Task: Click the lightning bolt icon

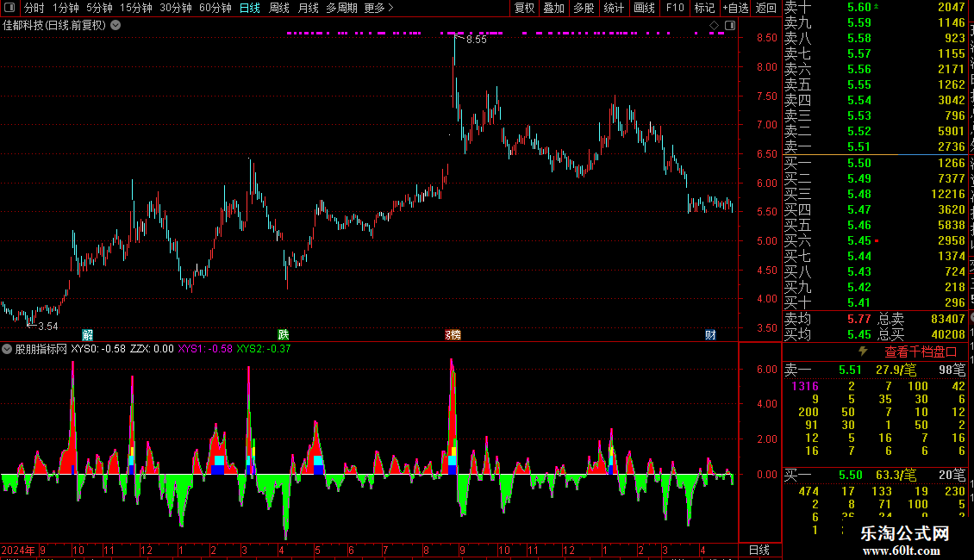Action: pyautogui.click(x=863, y=352)
